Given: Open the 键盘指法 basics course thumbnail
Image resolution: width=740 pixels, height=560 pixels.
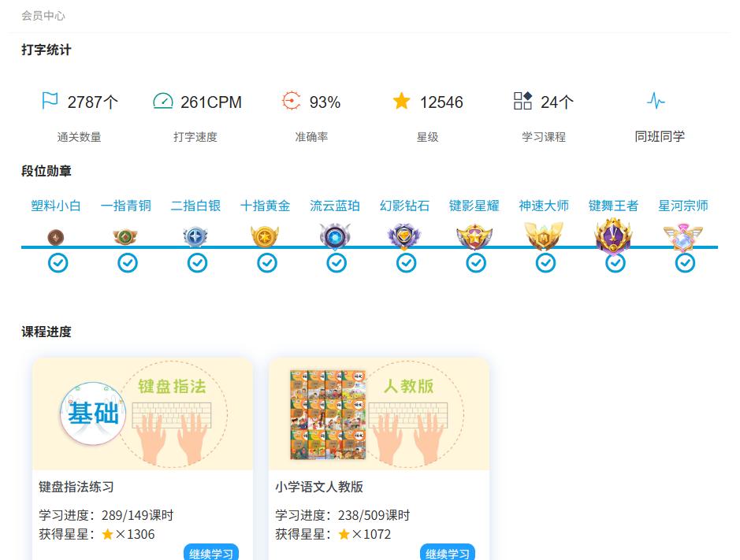Looking at the screenshot, I should click(143, 414).
